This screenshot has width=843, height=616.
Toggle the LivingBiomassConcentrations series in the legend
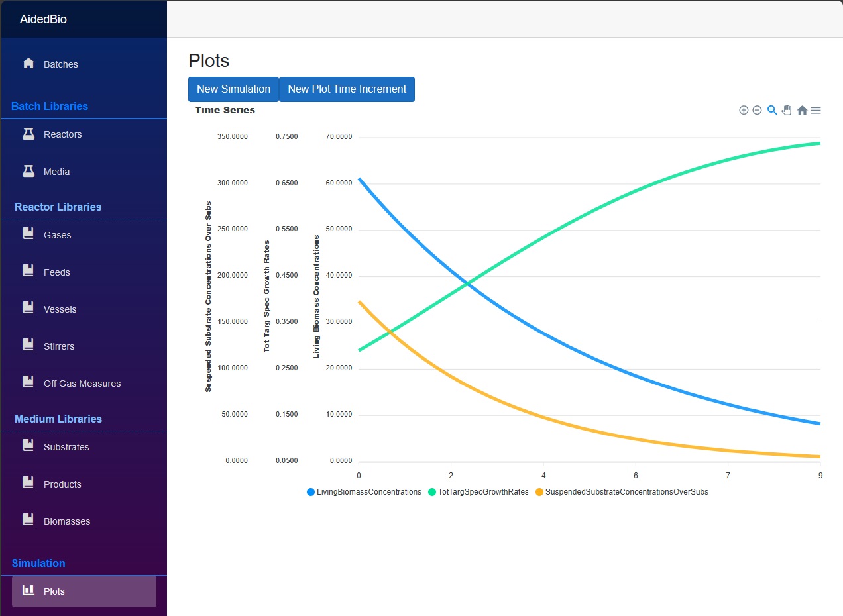364,492
